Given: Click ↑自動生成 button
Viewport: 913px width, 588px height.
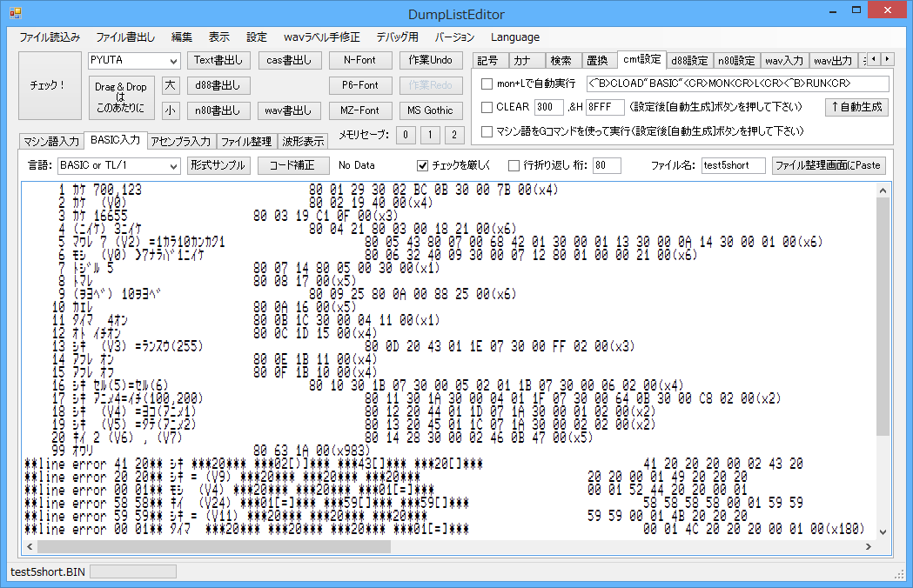Looking at the screenshot, I should pos(856,107).
